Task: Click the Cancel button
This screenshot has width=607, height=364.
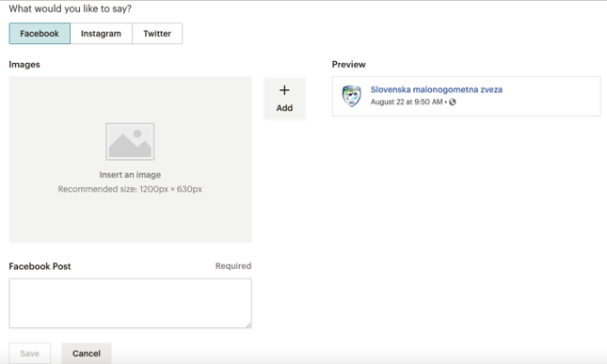Action: point(87,353)
